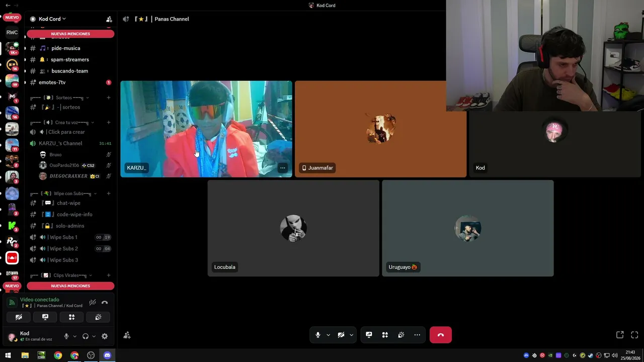The width and height of the screenshot is (644, 362).
Task: Add a channel to the Crea tu voz category
Action: (108, 123)
